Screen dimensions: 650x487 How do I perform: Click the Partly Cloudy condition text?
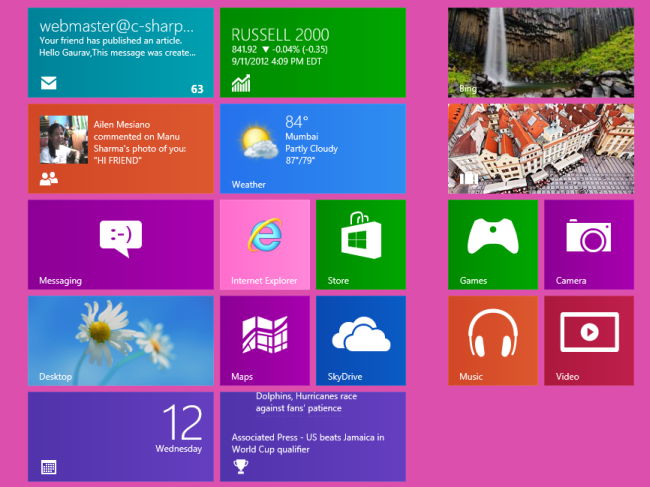311,149
